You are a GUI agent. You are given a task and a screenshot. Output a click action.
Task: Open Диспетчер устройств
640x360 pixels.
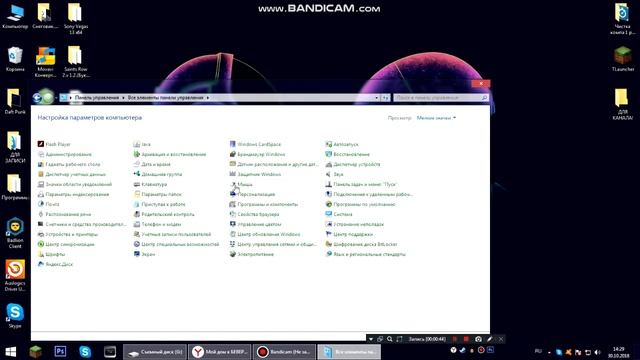pos(353,164)
